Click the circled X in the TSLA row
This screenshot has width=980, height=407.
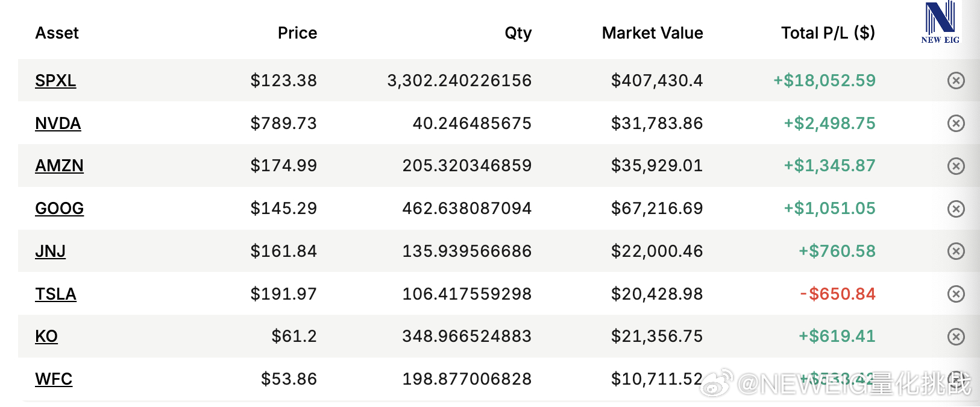click(956, 294)
